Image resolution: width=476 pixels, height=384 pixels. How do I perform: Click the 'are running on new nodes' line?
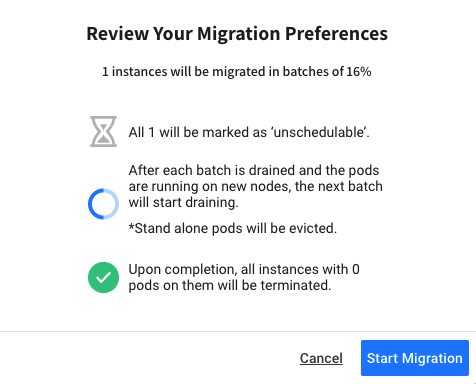pos(255,186)
